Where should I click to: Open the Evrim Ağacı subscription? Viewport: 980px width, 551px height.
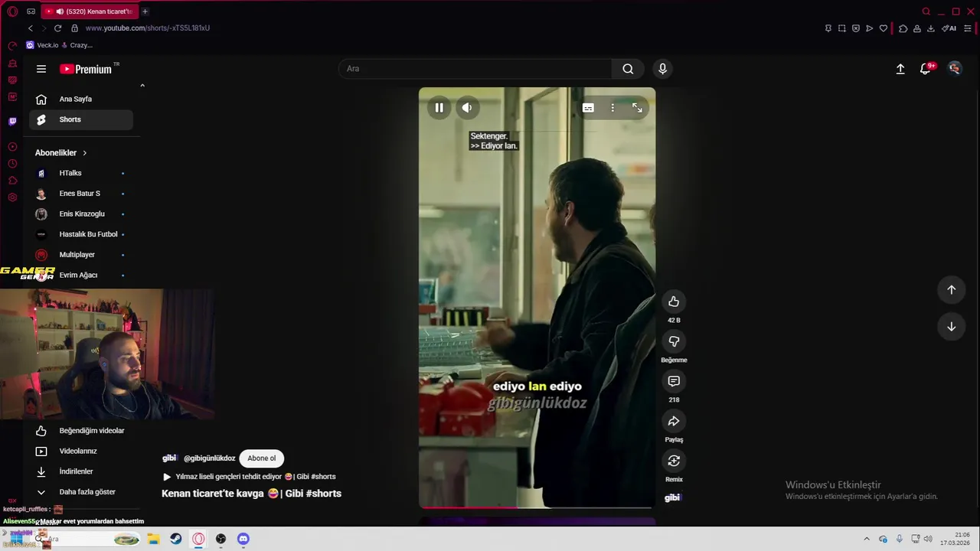pyautogui.click(x=81, y=275)
